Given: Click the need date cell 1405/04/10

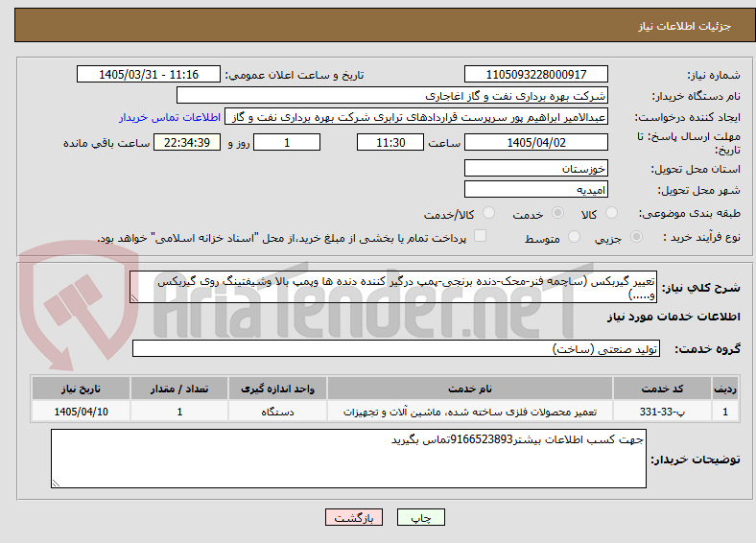Looking at the screenshot, I should [81, 412].
